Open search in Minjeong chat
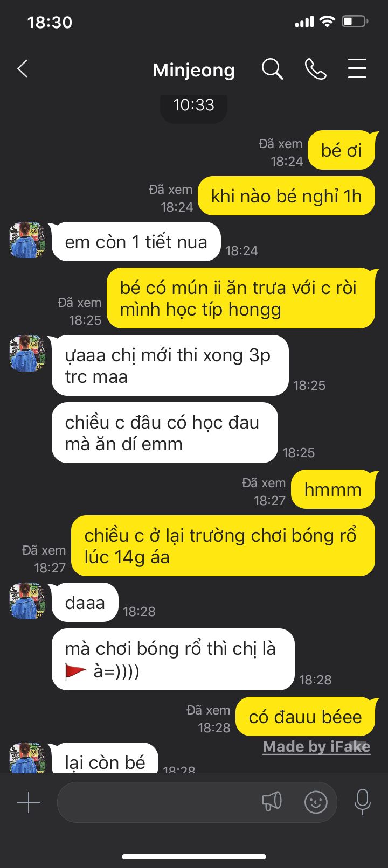The width and height of the screenshot is (388, 868). click(x=272, y=69)
